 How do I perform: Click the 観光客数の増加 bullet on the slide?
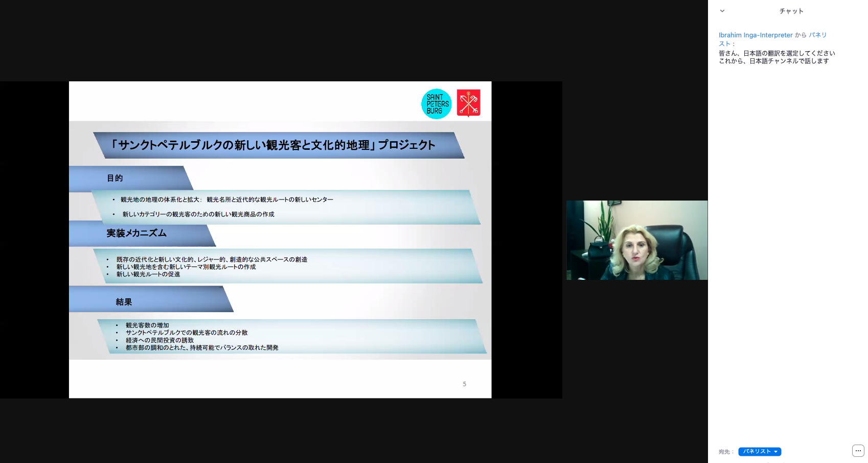pyautogui.click(x=147, y=325)
